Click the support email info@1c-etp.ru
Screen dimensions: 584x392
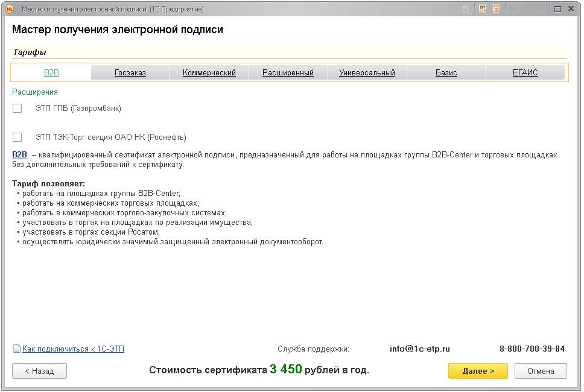tap(420, 349)
